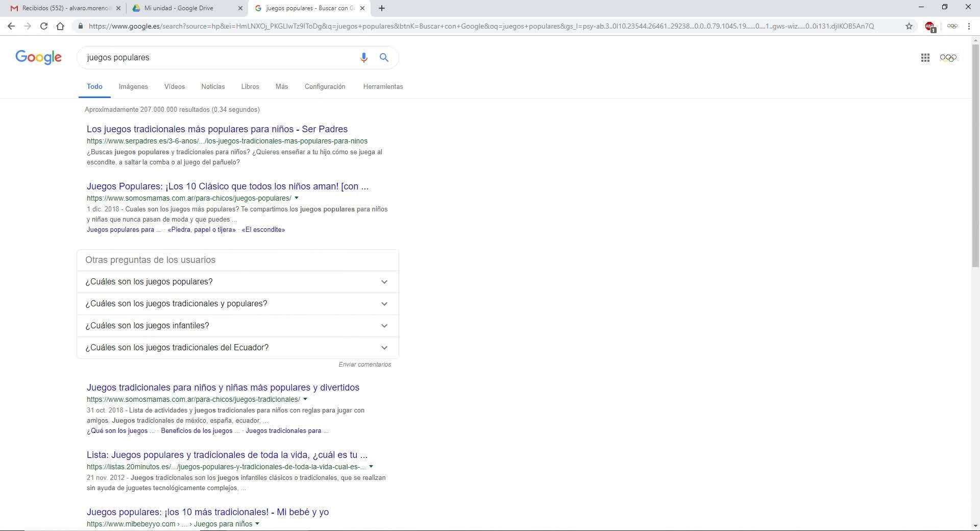980x531 pixels.
Task: Open the Configuración menu
Action: [x=325, y=87]
